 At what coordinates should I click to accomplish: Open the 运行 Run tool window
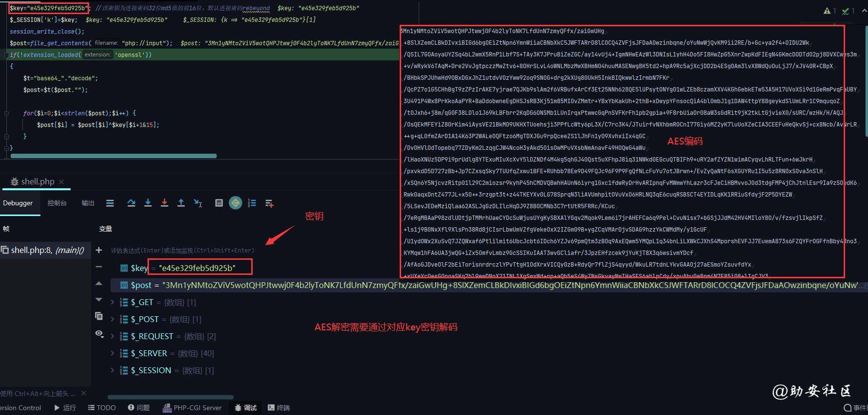pyautogui.click(x=65, y=408)
